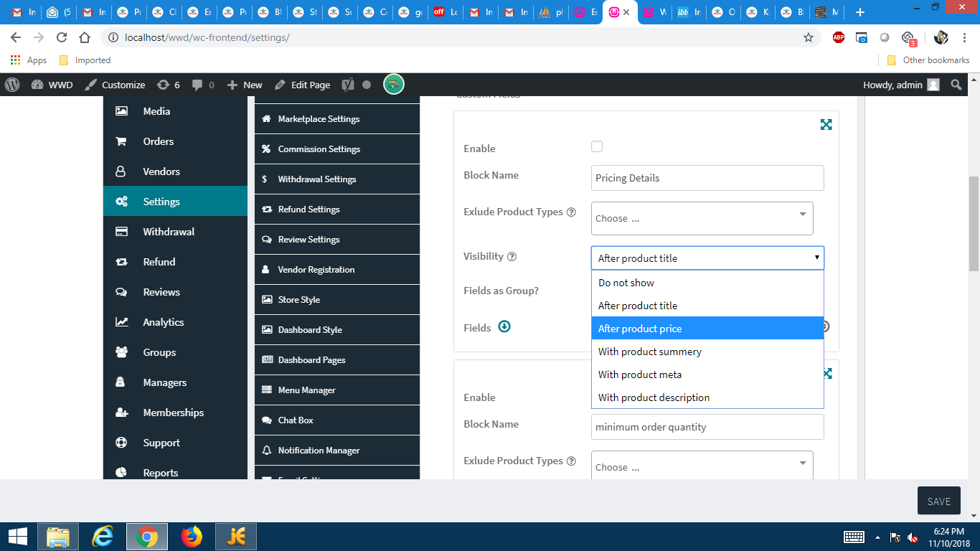Click Block Name field with minimum order quantity
Viewport: 980px width, 551px height.
[x=707, y=427]
